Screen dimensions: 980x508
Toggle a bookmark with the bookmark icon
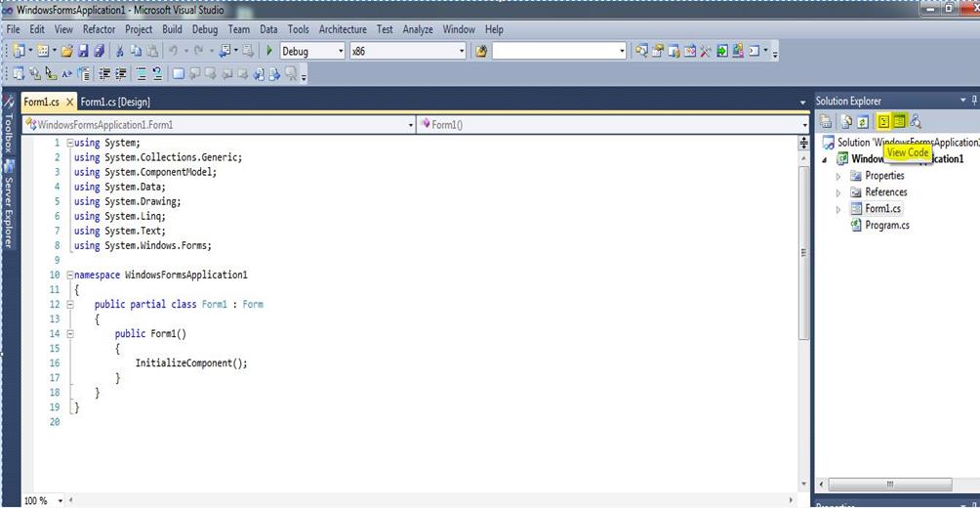179,74
